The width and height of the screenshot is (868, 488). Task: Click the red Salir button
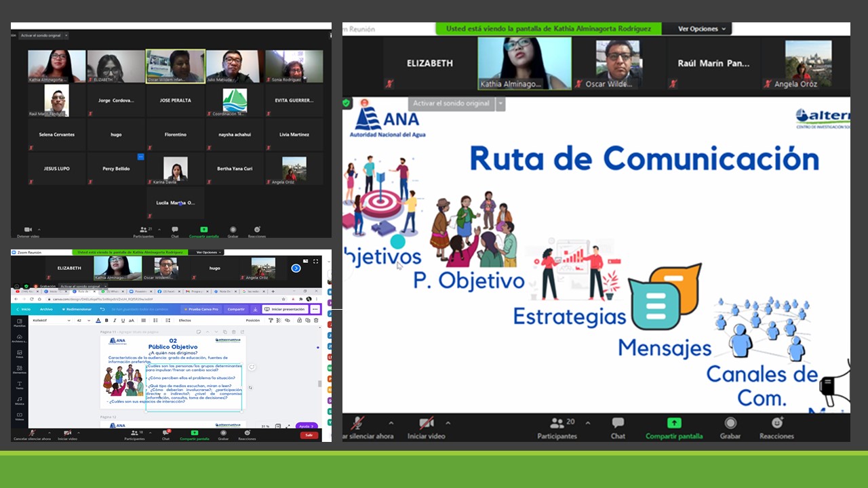pyautogui.click(x=309, y=435)
